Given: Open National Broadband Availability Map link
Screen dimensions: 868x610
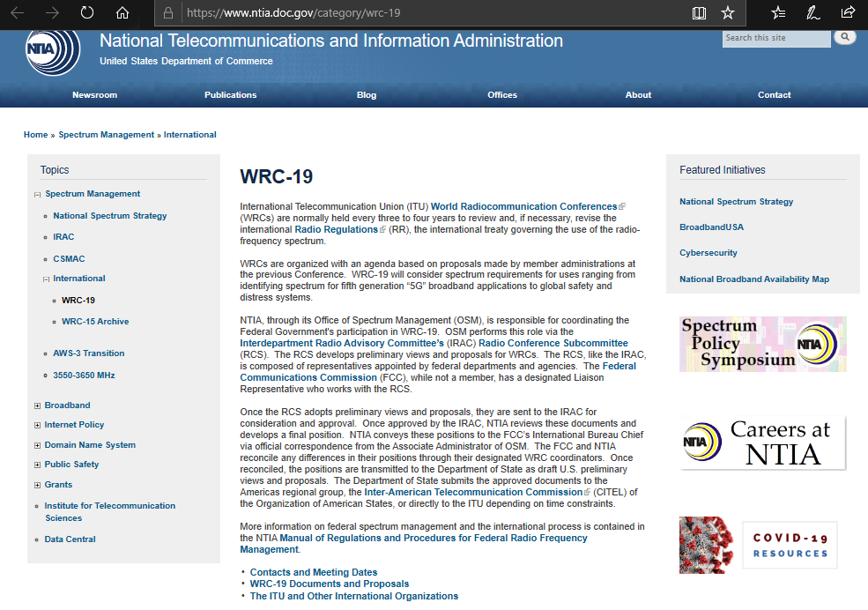Looking at the screenshot, I should pos(754,279).
